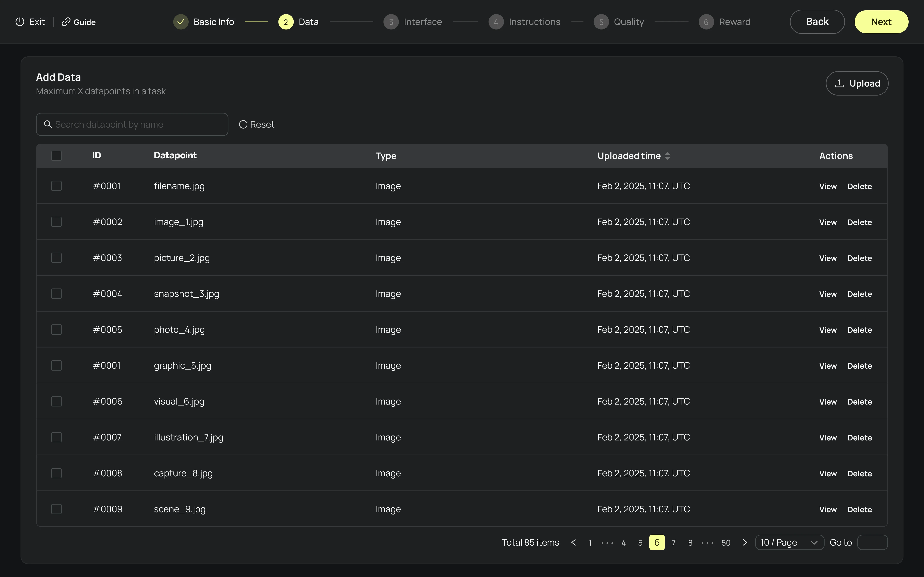
Task: Toggle the select-all header checkbox
Action: 56,156
